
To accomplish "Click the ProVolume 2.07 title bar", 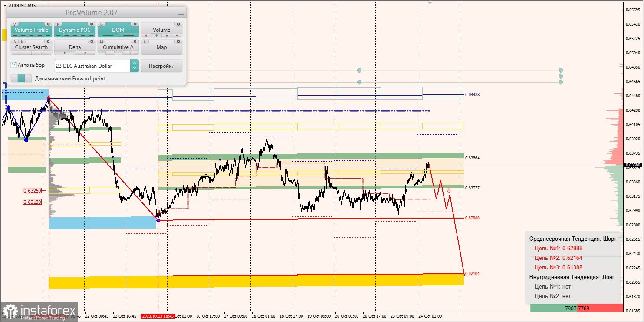I will tap(96, 12).
